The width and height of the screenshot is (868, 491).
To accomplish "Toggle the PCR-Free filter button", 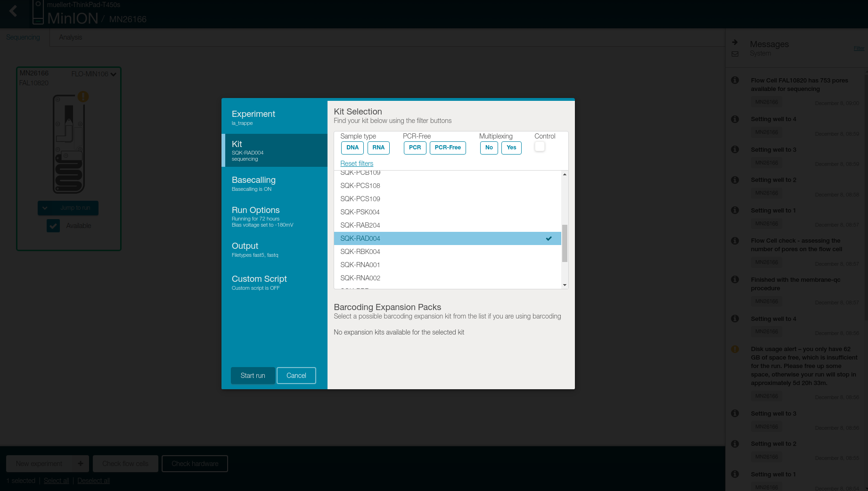I will pyautogui.click(x=447, y=147).
